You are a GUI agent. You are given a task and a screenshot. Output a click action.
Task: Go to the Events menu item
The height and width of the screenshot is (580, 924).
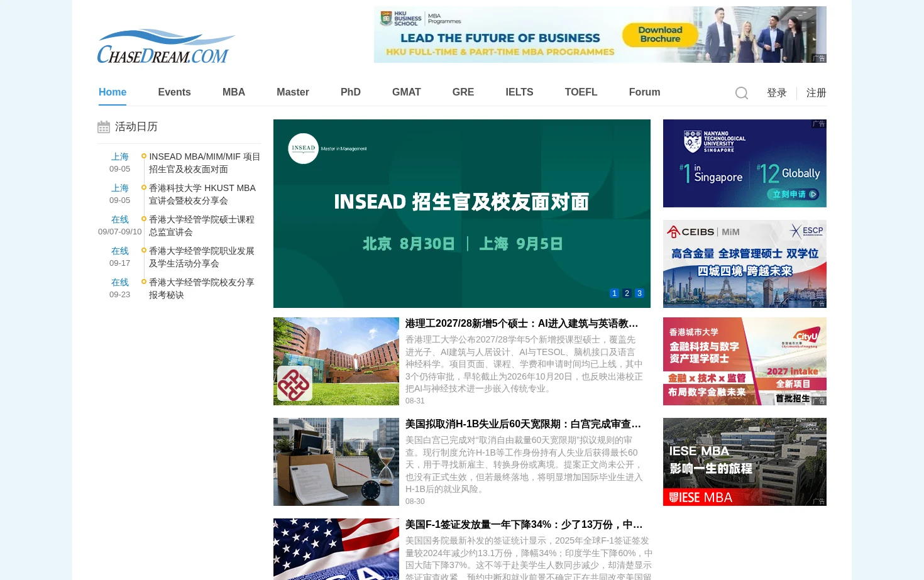point(174,92)
